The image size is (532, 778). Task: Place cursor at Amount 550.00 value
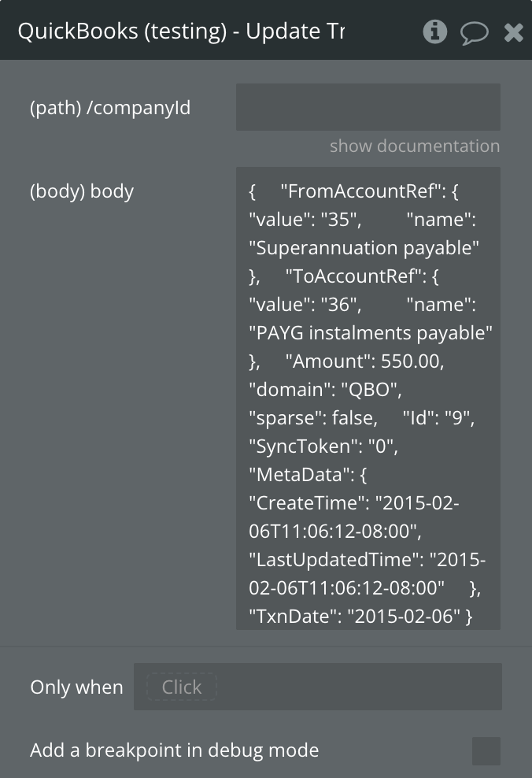pyautogui.click(x=412, y=361)
